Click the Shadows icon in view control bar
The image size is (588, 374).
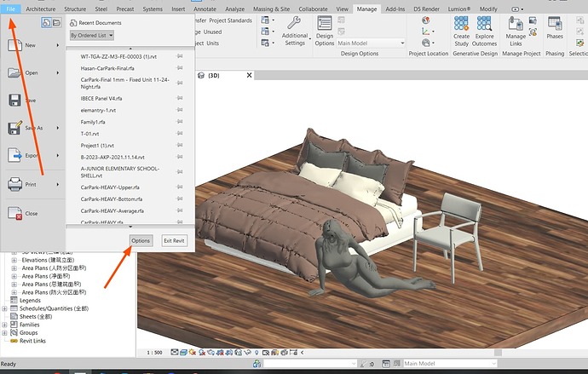[202, 352]
